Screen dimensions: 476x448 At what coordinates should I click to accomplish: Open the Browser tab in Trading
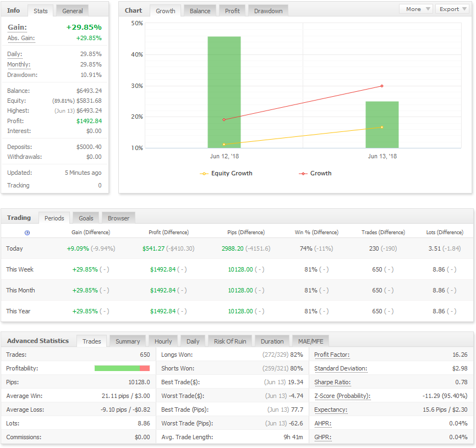(118, 218)
